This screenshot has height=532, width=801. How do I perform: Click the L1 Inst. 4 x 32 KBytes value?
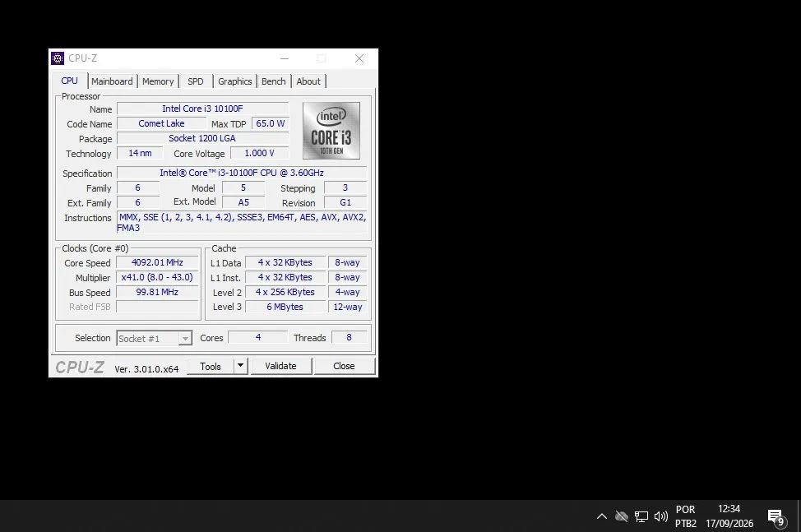285,277
